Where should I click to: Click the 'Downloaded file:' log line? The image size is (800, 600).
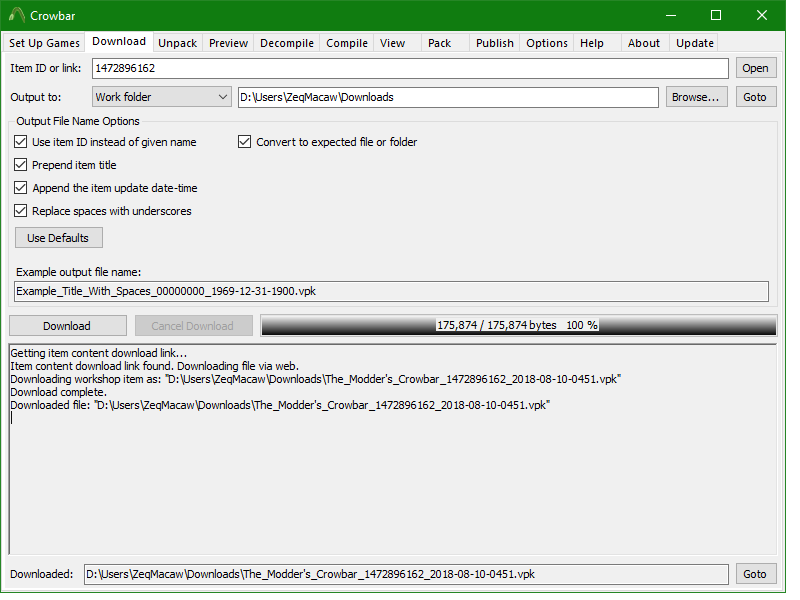(280, 405)
